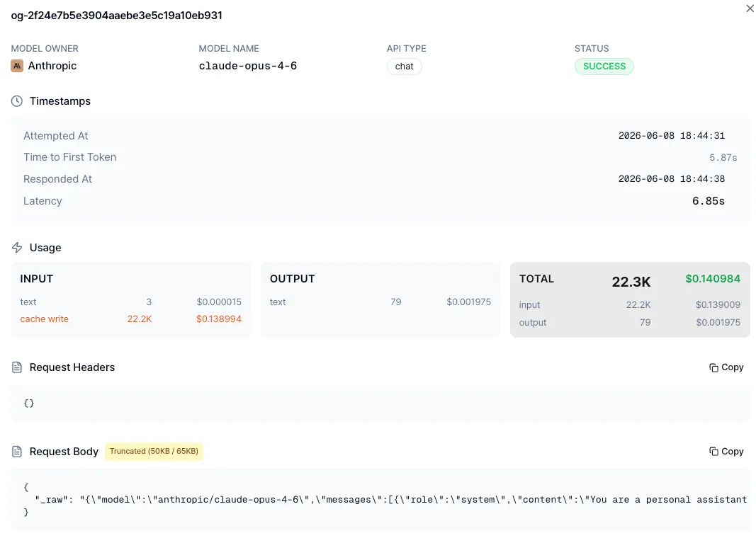
Task: Click the Anthropic logo icon
Action: 17,66
